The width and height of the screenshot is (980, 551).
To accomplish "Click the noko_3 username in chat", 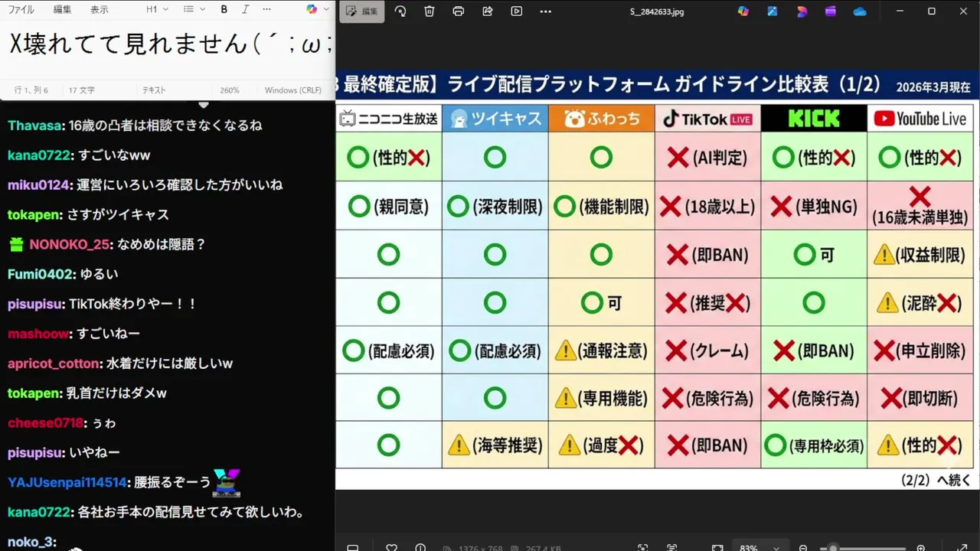I will [x=30, y=543].
